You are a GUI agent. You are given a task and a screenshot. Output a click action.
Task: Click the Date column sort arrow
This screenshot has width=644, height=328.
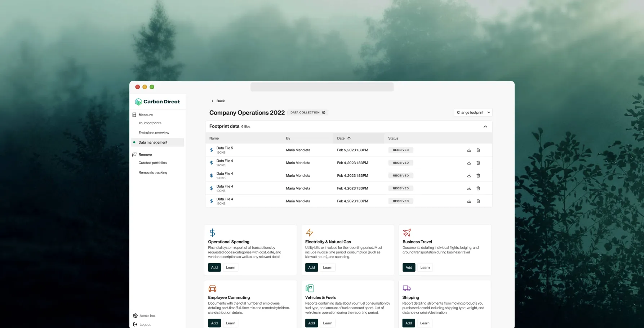(x=349, y=138)
